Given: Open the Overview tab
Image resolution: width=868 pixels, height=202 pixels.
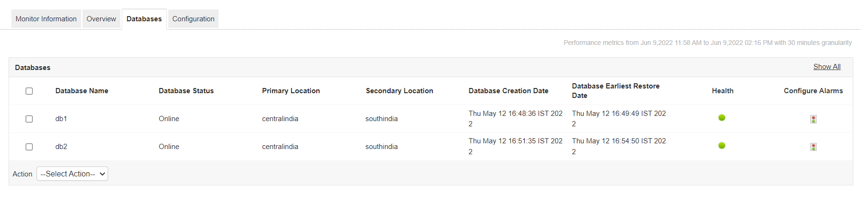Looking at the screenshot, I should point(101,19).
